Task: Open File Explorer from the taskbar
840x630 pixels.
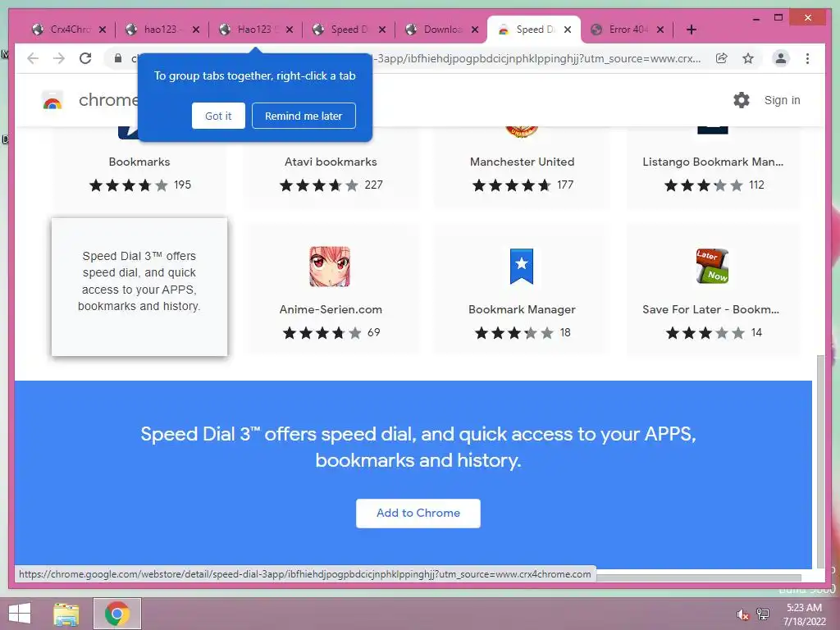Action: (66, 614)
